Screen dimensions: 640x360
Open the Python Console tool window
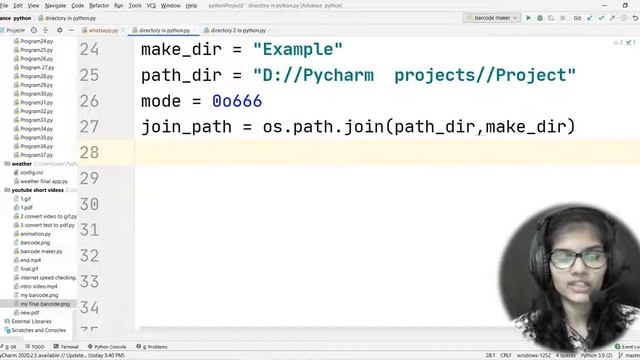coord(107,347)
